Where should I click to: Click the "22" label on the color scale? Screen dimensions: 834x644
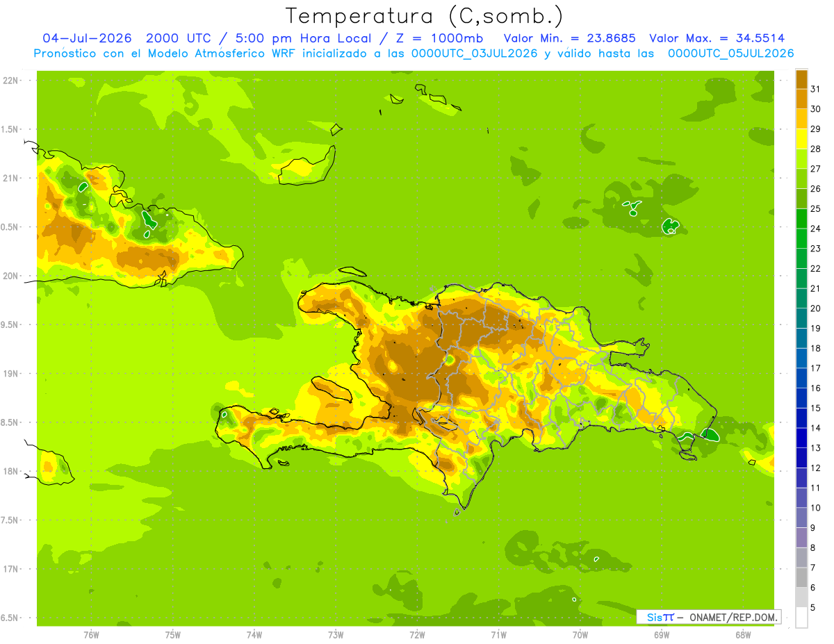815,268
